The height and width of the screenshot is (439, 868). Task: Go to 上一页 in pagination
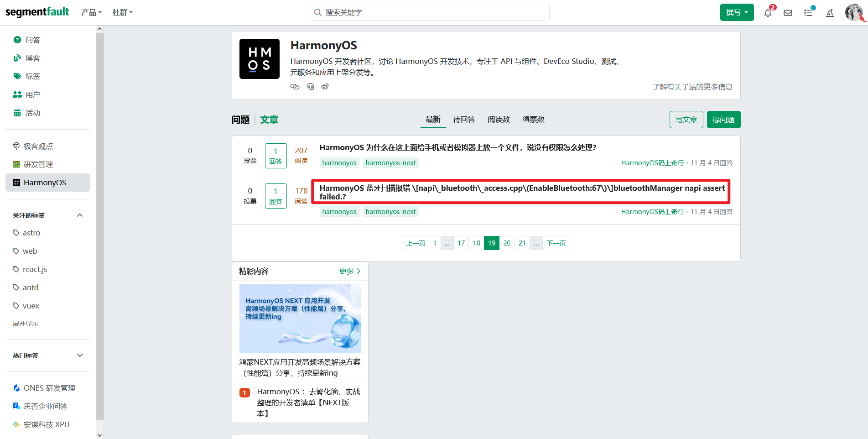click(x=416, y=243)
